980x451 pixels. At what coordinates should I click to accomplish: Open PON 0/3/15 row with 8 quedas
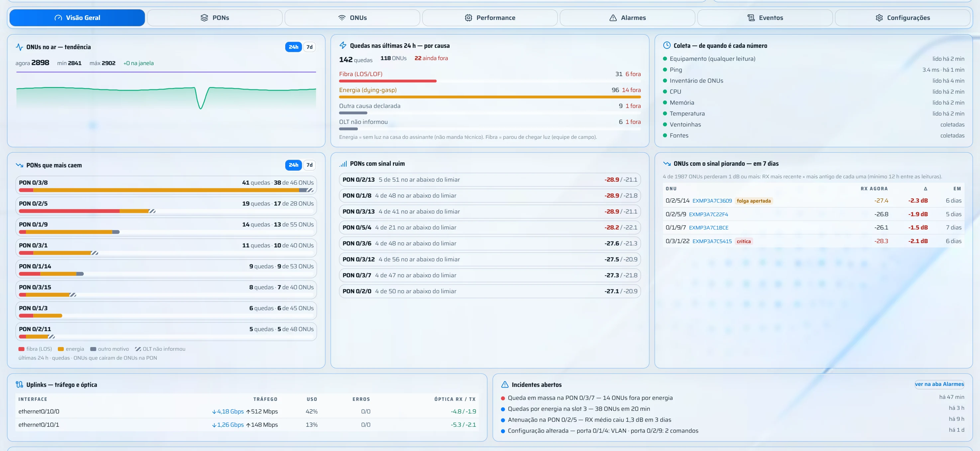[x=166, y=290]
